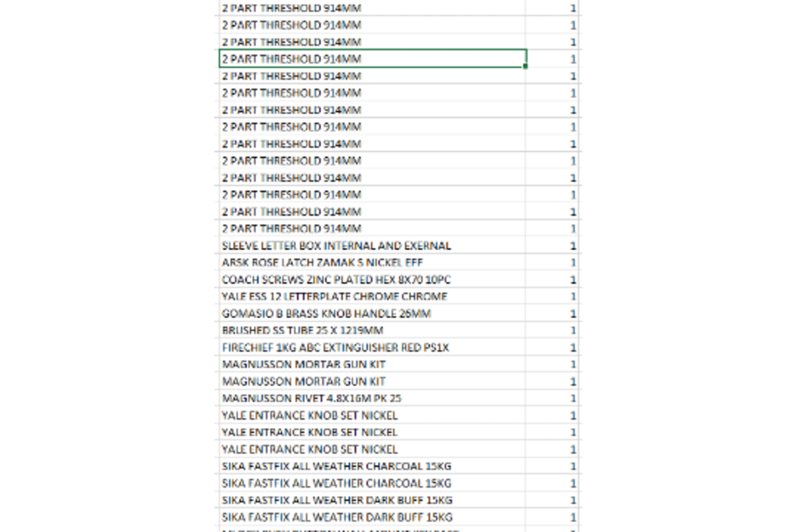Select quantity 1 beside GOMASIO B BRASS KNOB

552,313
